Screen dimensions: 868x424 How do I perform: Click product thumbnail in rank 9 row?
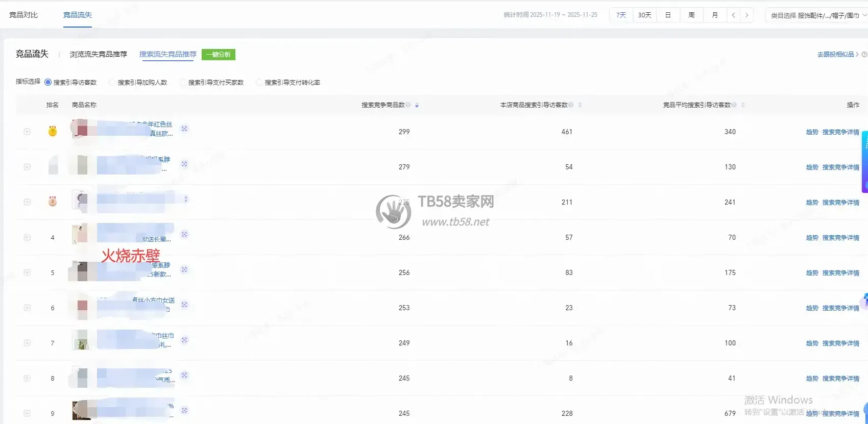(81, 410)
